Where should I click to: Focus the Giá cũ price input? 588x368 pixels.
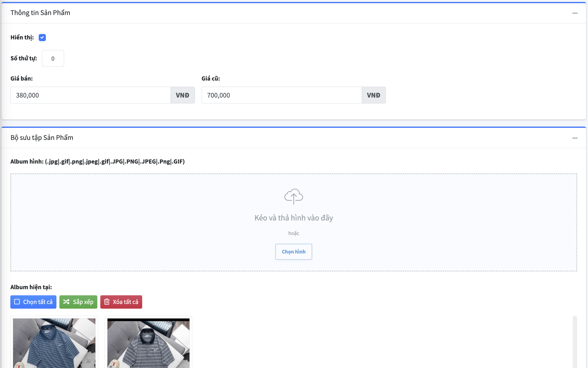[x=281, y=95]
